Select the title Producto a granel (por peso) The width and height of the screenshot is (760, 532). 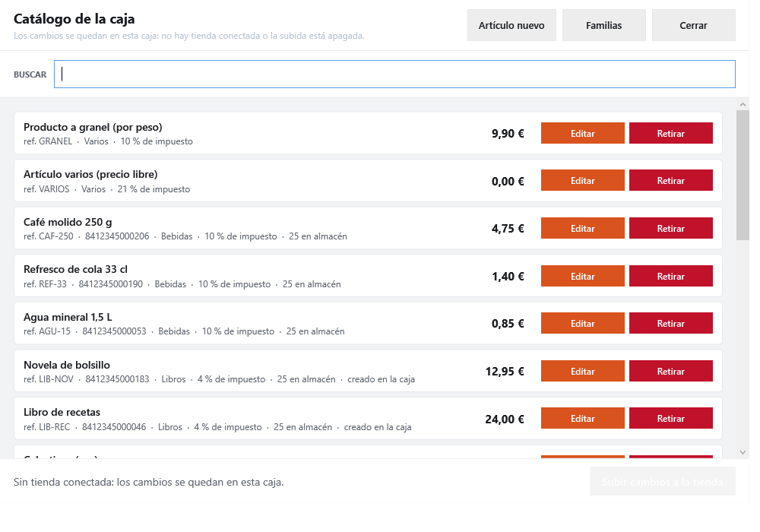pyautogui.click(x=93, y=127)
